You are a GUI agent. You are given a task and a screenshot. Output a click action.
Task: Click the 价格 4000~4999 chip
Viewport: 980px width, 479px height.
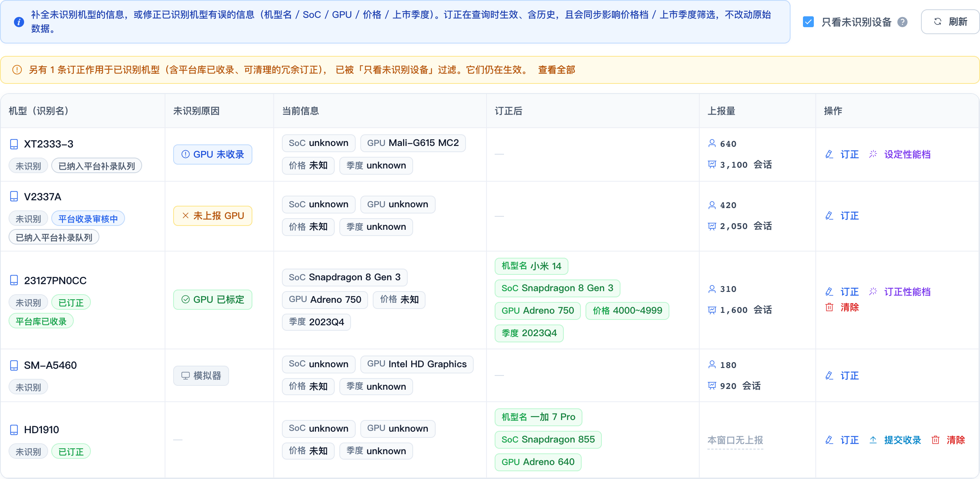[627, 311]
